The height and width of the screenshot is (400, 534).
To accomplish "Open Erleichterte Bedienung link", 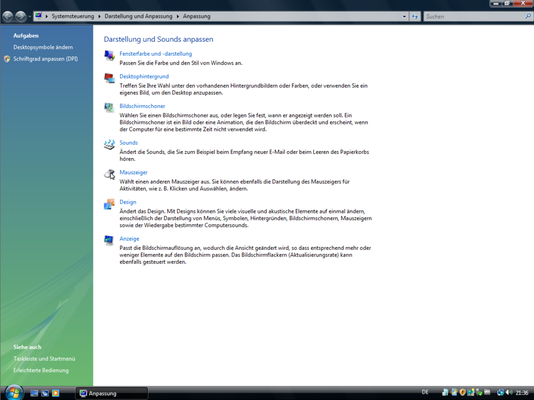I will [x=41, y=370].
